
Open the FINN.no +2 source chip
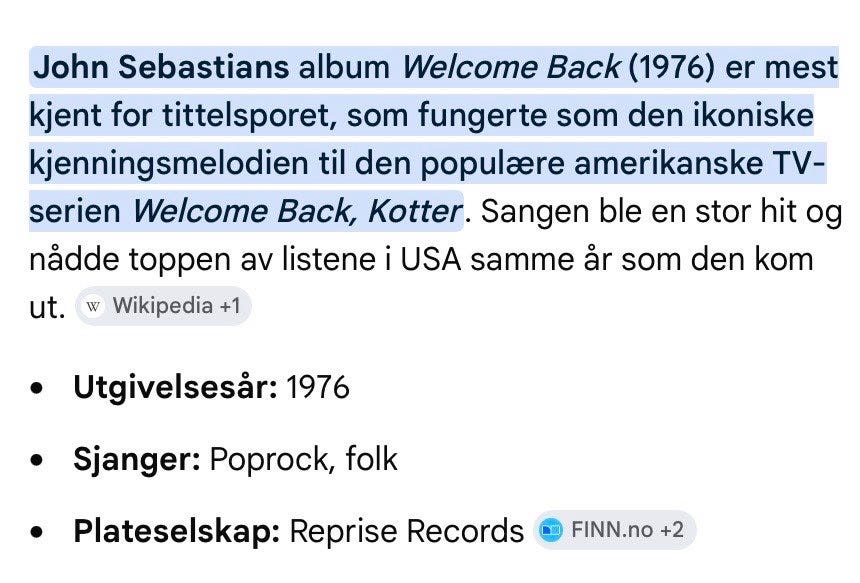(x=614, y=530)
